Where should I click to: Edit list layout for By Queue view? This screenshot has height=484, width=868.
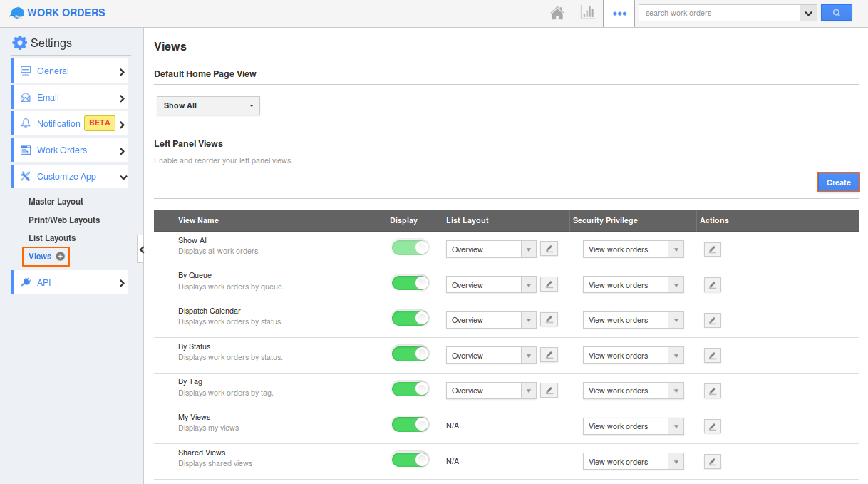pyautogui.click(x=549, y=284)
